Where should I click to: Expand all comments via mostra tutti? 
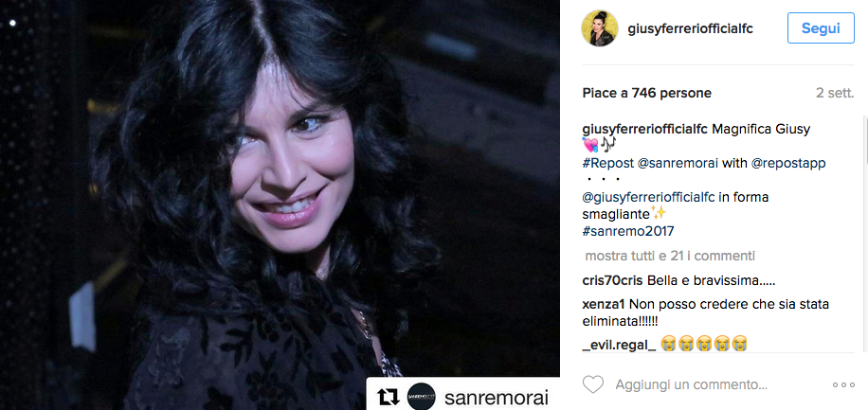670,257
